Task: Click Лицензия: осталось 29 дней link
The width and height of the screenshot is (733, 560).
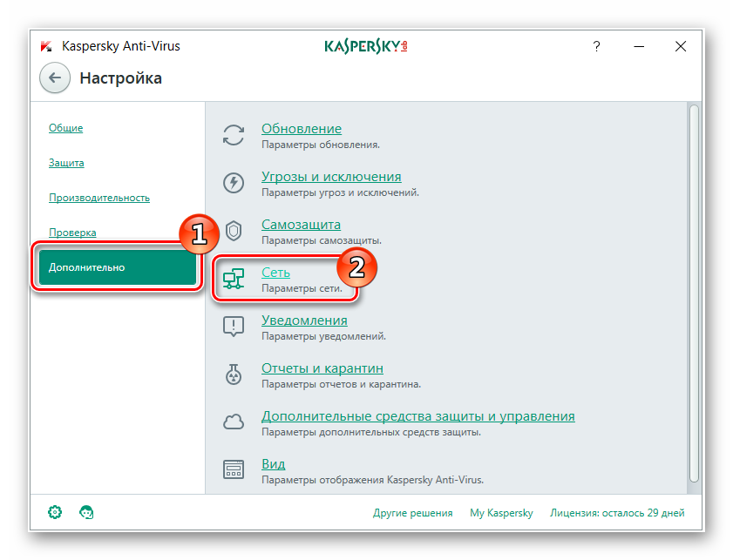Action: (x=617, y=513)
